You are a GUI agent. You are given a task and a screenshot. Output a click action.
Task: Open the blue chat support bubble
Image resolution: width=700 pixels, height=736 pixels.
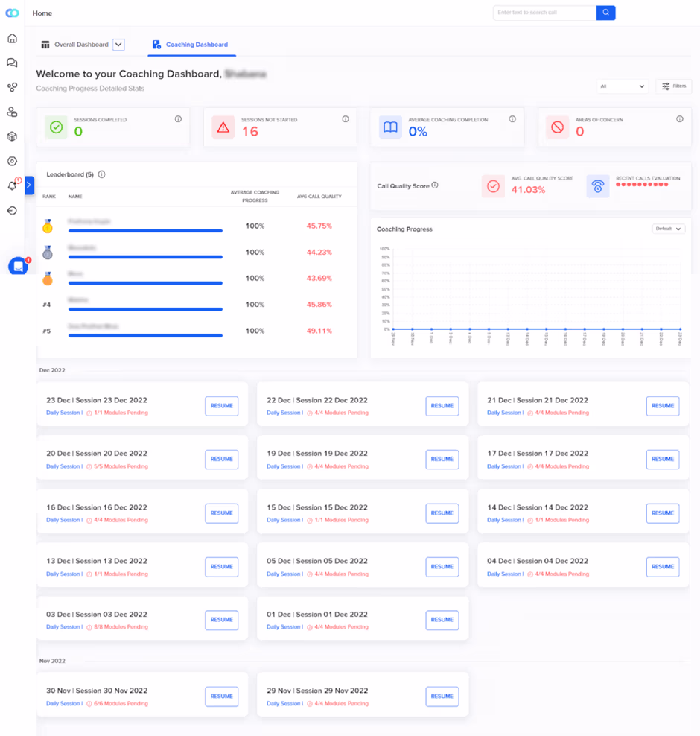[18, 266]
